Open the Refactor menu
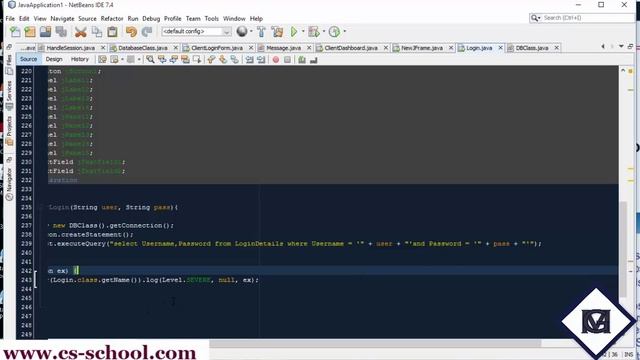Image resolution: width=640 pixels, height=360 pixels. [x=112, y=18]
